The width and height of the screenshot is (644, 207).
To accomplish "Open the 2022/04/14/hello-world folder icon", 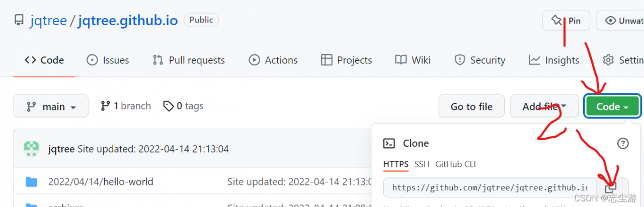I will pyautogui.click(x=32, y=182).
